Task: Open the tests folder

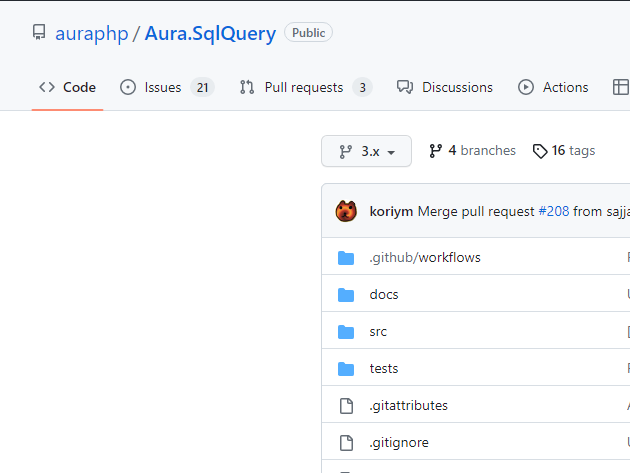Action: 384,369
